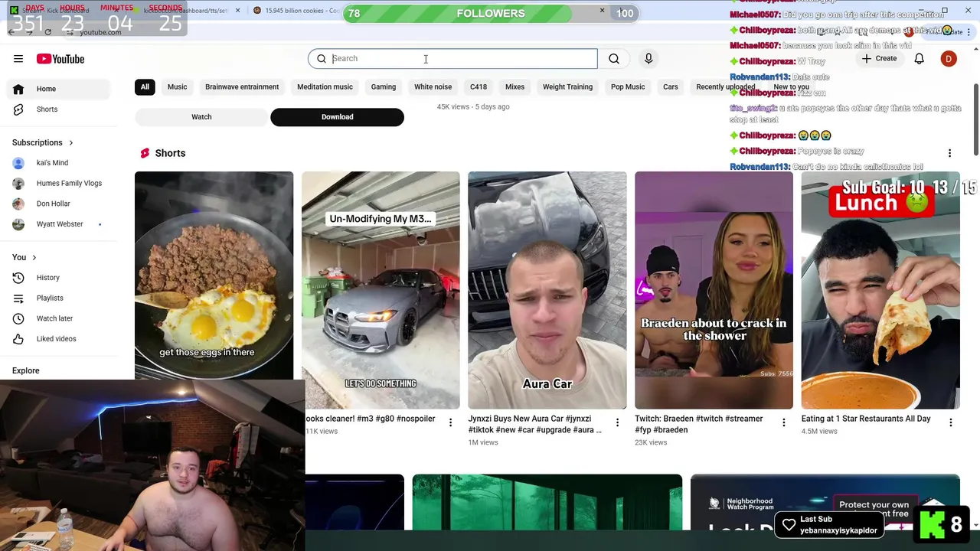The image size is (980, 551).
Task: Open Wyatt Webster channel
Action: coord(59,224)
